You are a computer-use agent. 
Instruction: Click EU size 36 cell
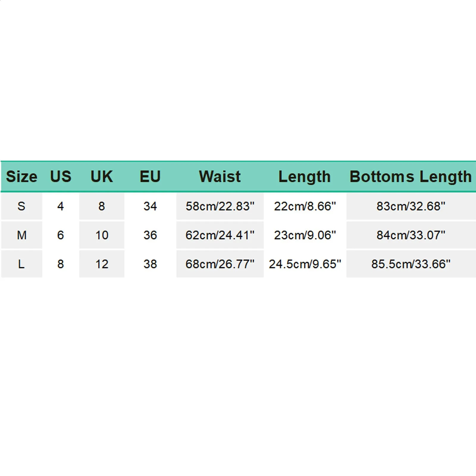click(150, 235)
